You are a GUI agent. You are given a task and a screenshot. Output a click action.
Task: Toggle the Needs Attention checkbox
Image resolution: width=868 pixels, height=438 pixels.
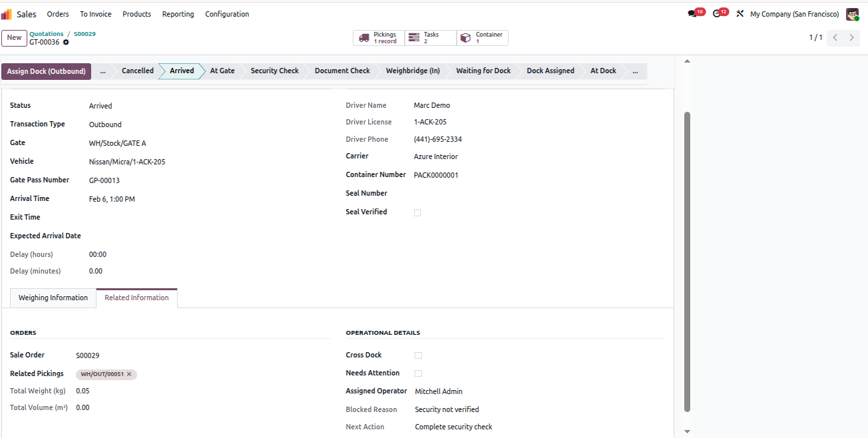coord(418,373)
